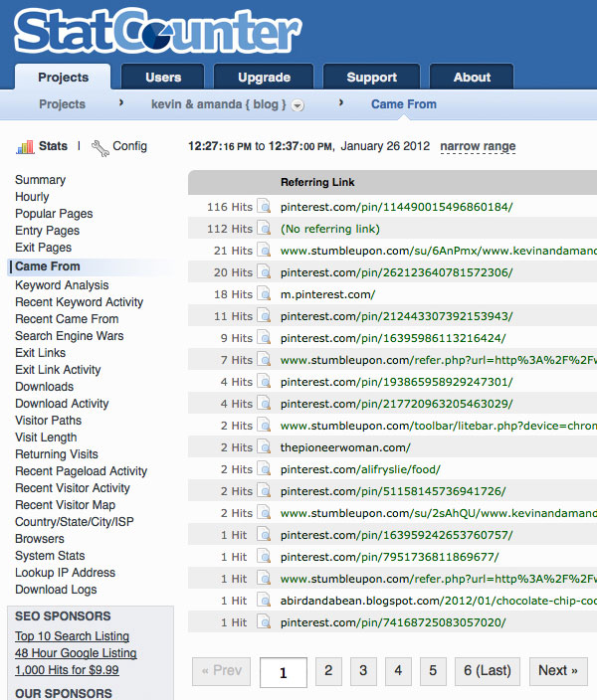Image resolution: width=597 pixels, height=700 pixels.
Task: Open magnify icon beside abirdandabean.blogspot.com
Action: click(x=264, y=601)
